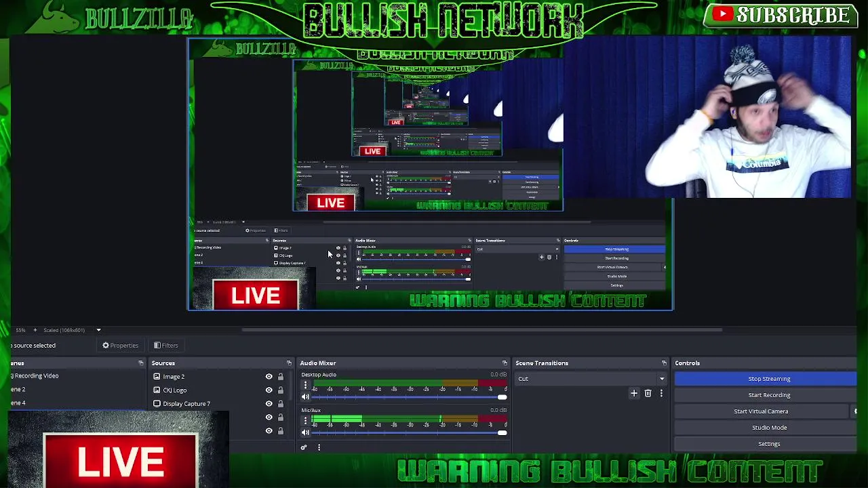Pop out the Scenes dock panel
This screenshot has height=488, width=868.
(x=140, y=363)
